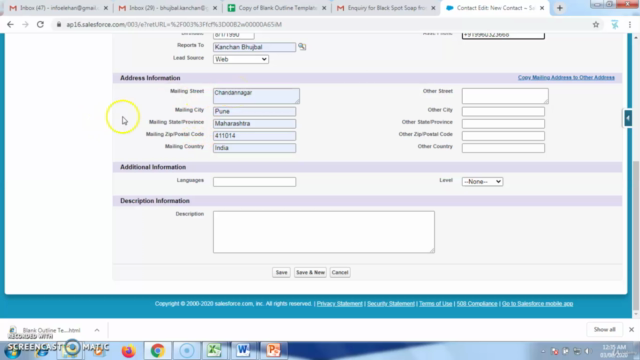Open the Privacy Statement link

340,304
